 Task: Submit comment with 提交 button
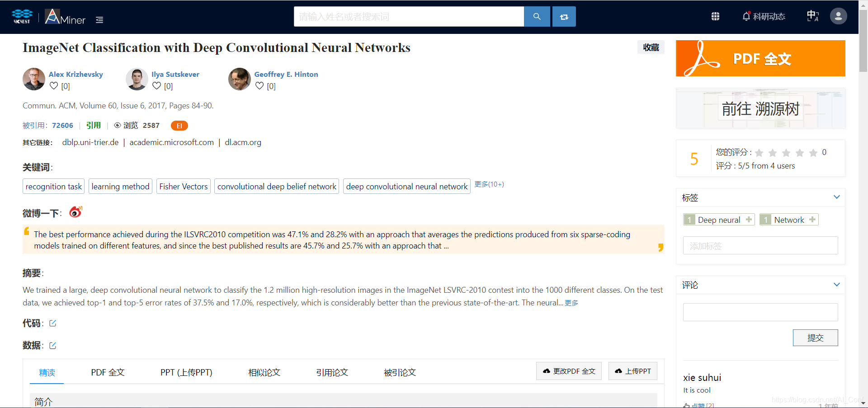[x=815, y=338]
